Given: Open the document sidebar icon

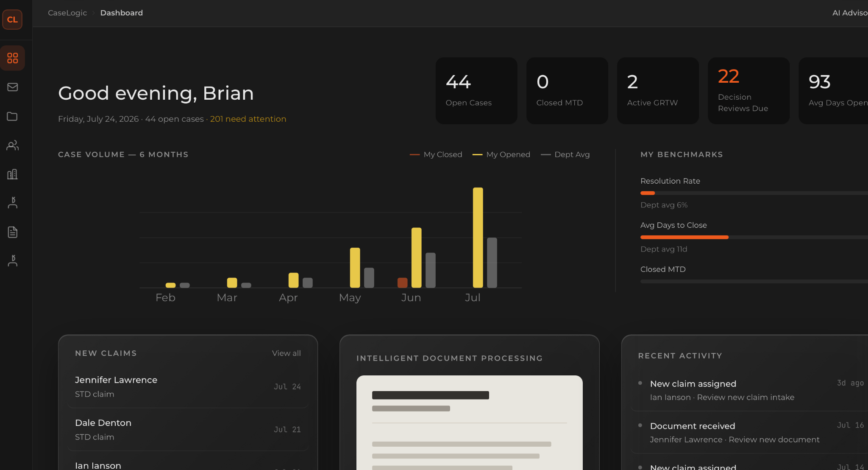Looking at the screenshot, I should tap(12, 232).
